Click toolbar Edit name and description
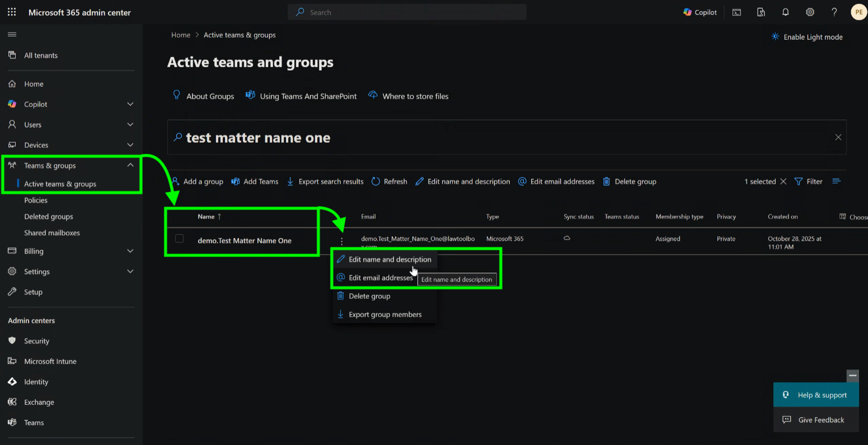The height and width of the screenshot is (445, 868). pyautogui.click(x=463, y=181)
